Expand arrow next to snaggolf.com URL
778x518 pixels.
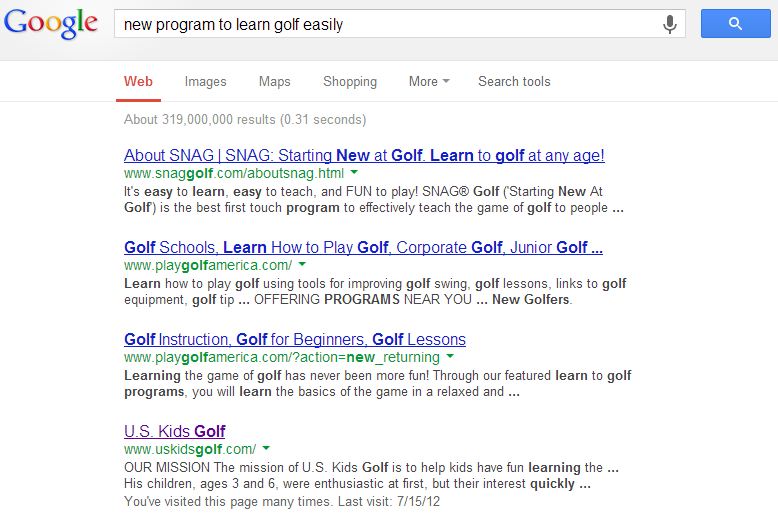tap(354, 173)
